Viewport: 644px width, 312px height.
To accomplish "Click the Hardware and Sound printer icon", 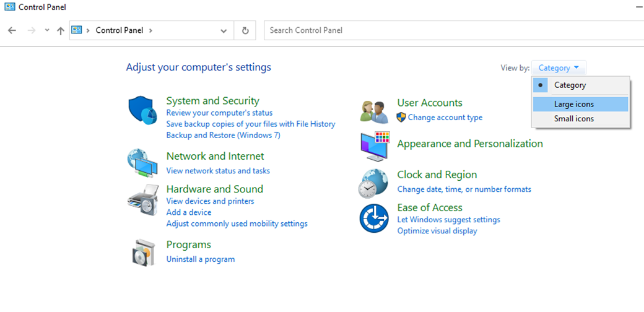I will 142,199.
